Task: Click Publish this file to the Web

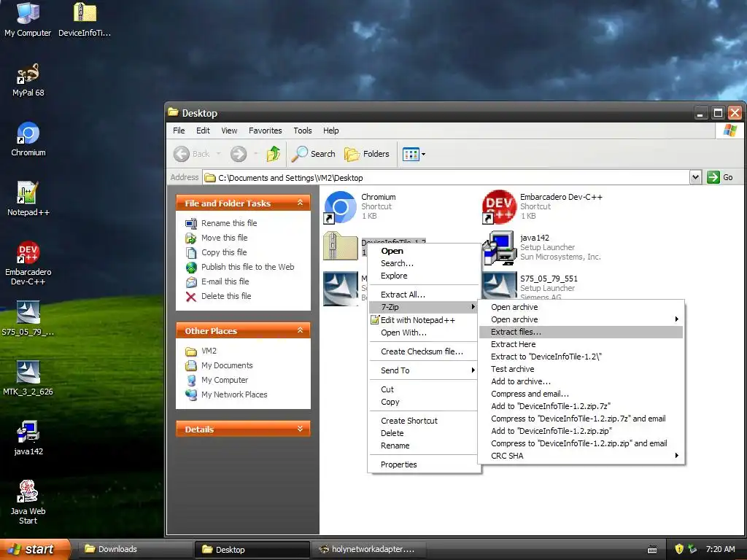Action: 248,267
